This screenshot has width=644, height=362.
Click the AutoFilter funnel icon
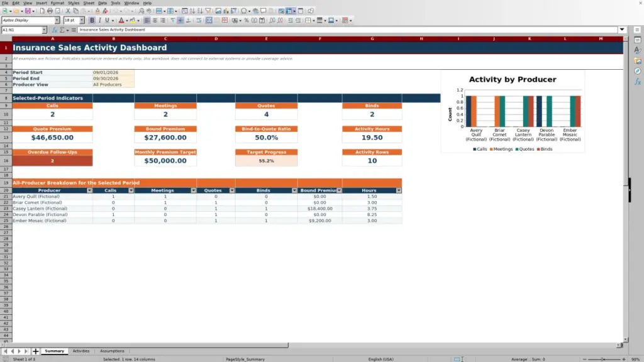click(208, 11)
